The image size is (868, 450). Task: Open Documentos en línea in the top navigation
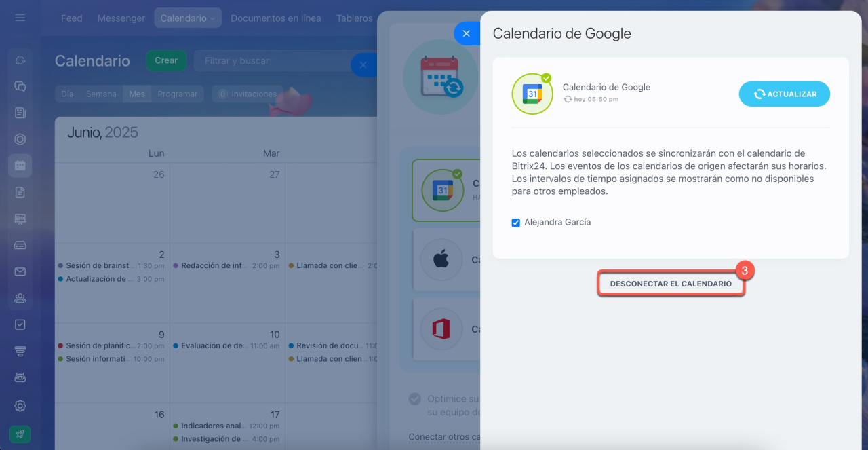coord(276,18)
